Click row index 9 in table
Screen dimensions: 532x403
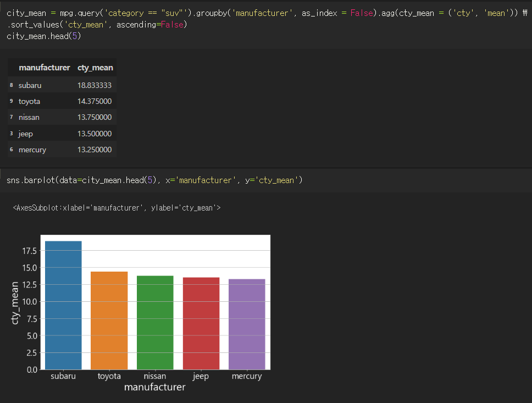pos(11,101)
